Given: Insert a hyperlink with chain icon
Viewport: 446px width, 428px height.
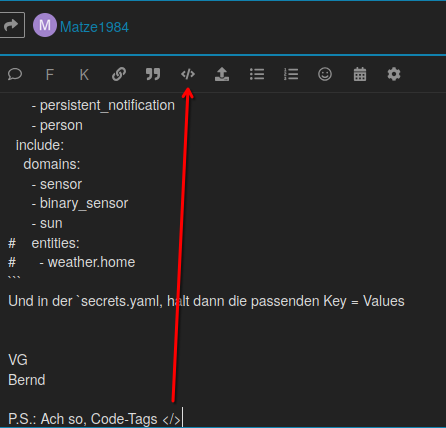Looking at the screenshot, I should (119, 74).
